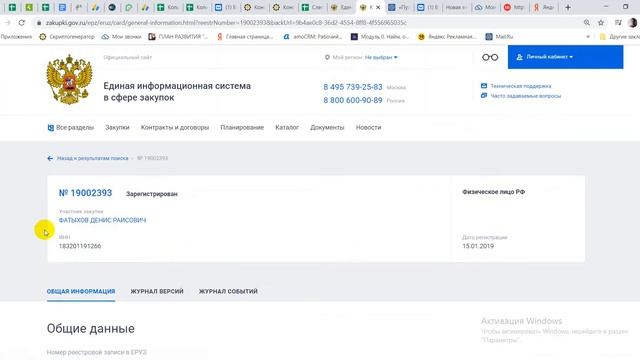Switch to the ЖУРНАЛ СОБЫТИЙ tab
The width and height of the screenshot is (640, 360).
click(x=228, y=291)
